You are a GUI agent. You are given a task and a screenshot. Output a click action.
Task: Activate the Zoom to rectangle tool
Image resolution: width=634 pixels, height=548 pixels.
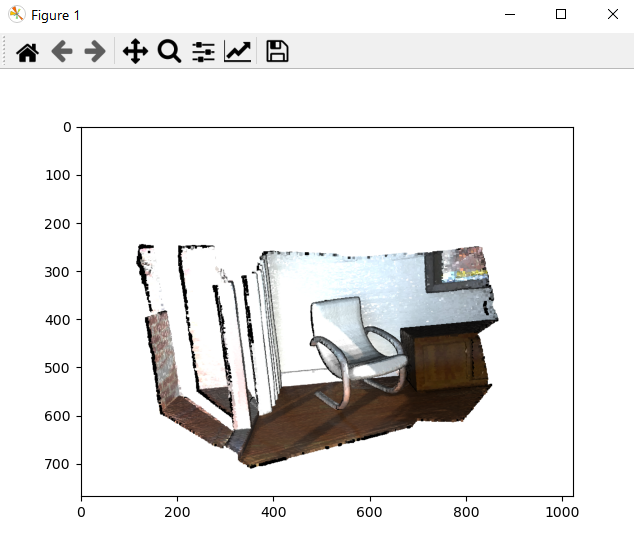tap(169, 52)
